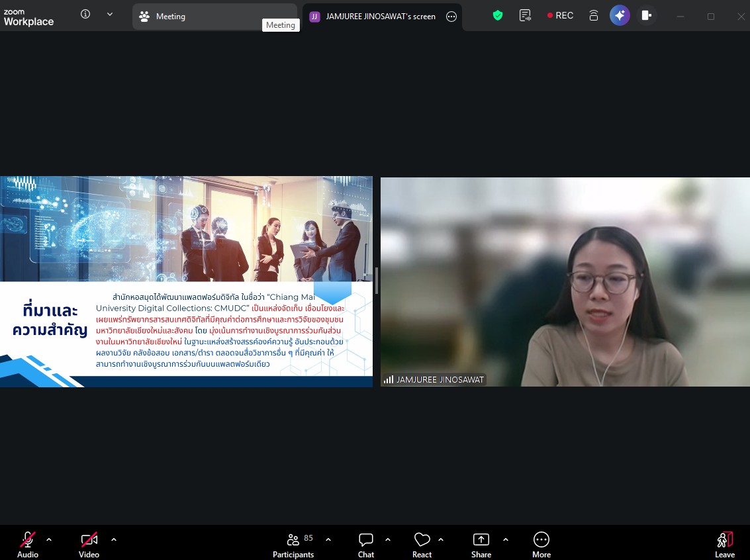Toggle the side panel layout icon
The image size is (750, 560).
coord(647,15)
